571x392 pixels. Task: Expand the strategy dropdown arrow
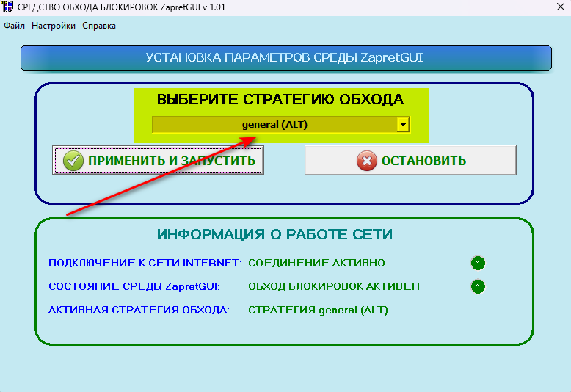[x=403, y=125]
